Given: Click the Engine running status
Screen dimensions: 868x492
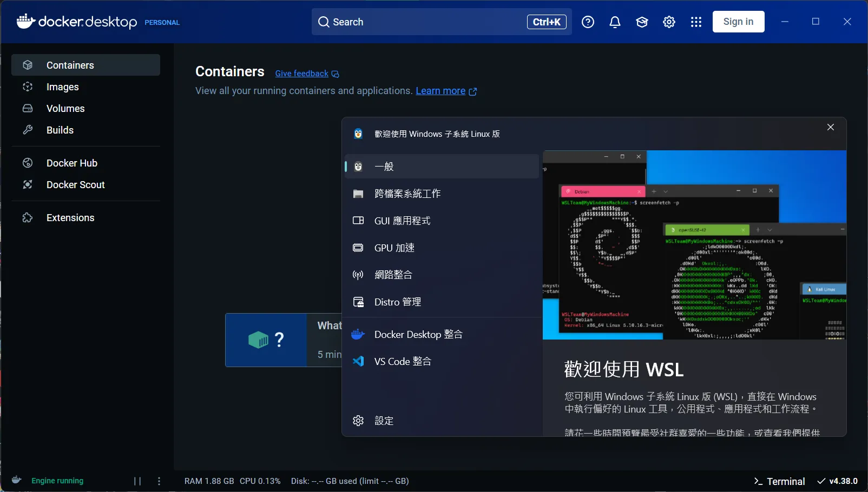Looking at the screenshot, I should [57, 481].
